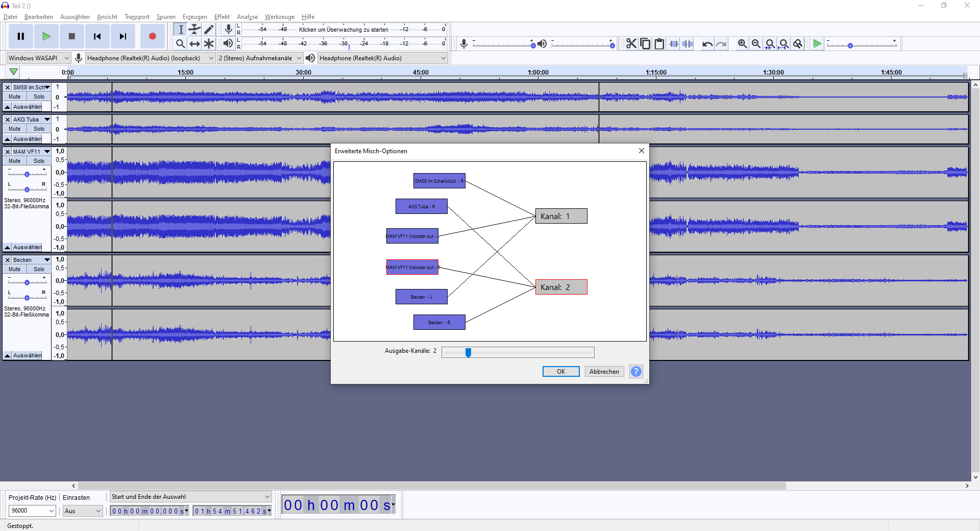Click the Ausgabe-Kanäle slider handle
The image size is (980, 531).
[468, 352]
